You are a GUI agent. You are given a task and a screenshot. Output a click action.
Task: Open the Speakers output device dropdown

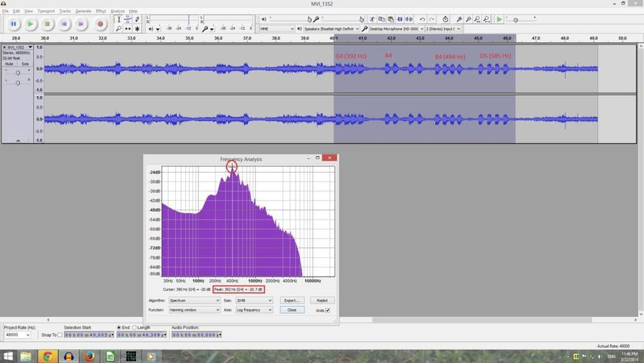click(x=331, y=29)
